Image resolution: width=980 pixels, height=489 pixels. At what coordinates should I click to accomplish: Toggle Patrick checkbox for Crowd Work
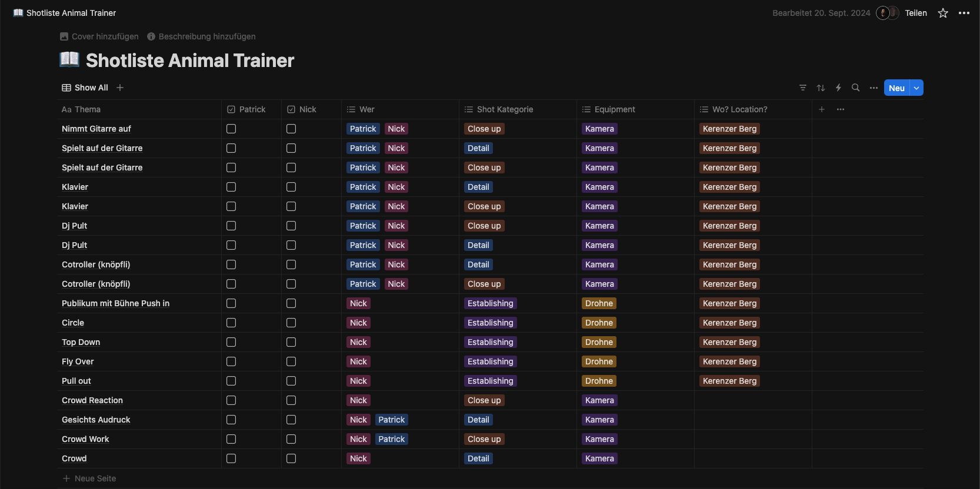pyautogui.click(x=231, y=439)
